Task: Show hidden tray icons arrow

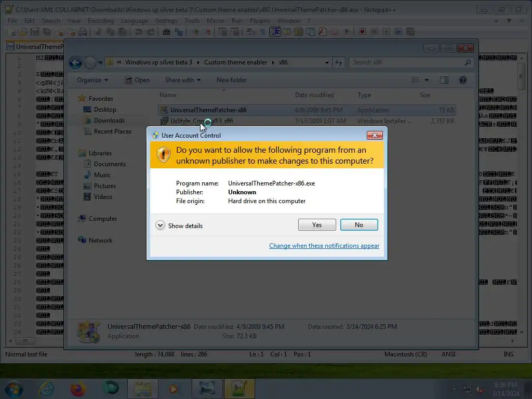Action: click(x=454, y=390)
